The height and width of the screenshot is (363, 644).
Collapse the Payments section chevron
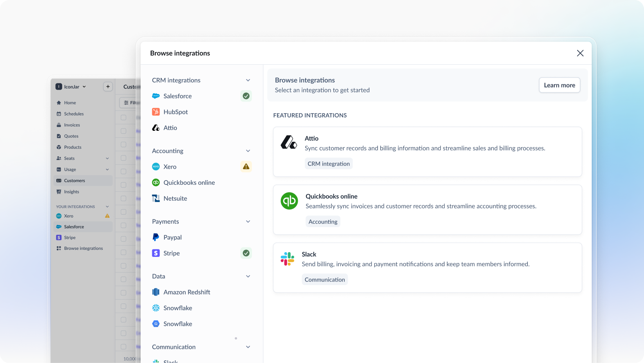[248, 222]
